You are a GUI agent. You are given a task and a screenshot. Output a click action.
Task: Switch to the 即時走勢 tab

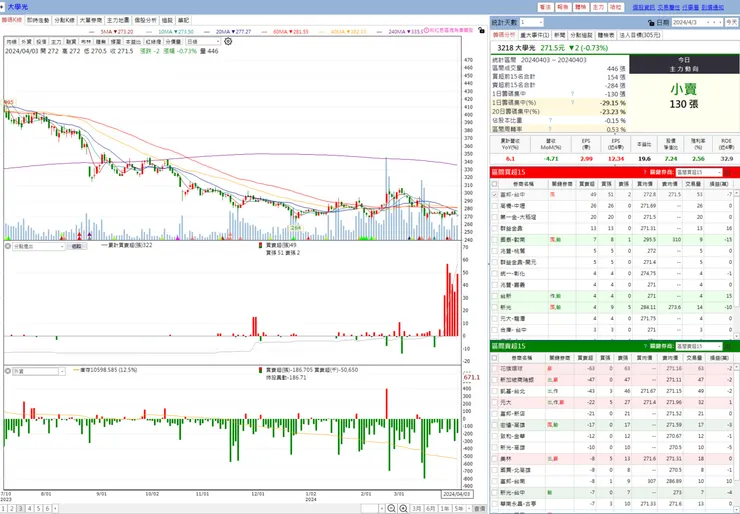coord(38,20)
